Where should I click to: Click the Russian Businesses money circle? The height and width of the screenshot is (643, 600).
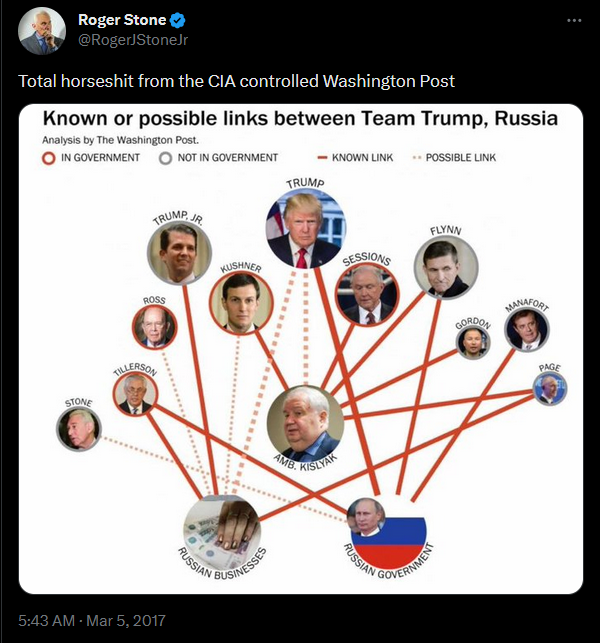pos(222,533)
